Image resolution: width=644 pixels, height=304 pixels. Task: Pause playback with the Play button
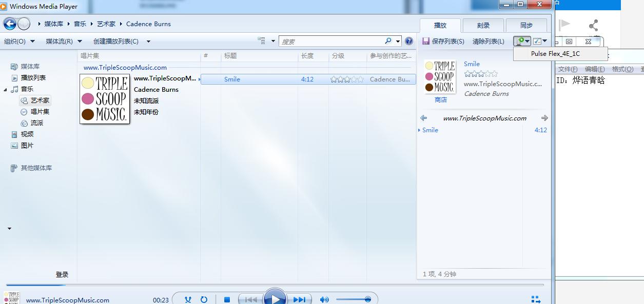276,298
